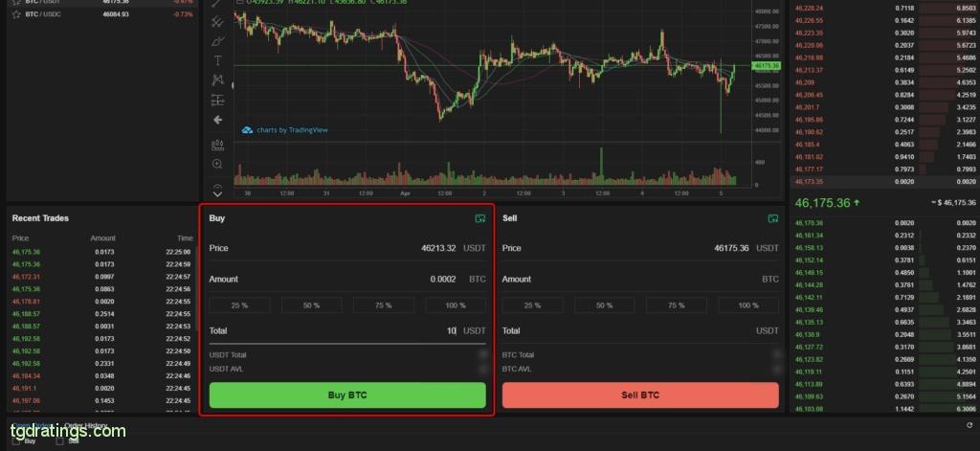Click the back arrow in chart toolbar
The width and height of the screenshot is (980, 451).
click(x=217, y=120)
